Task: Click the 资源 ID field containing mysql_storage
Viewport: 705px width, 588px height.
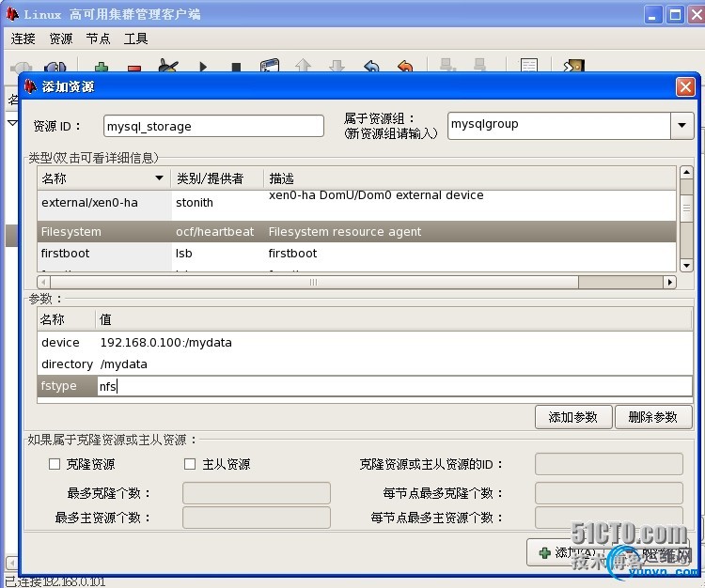Action: [213, 126]
